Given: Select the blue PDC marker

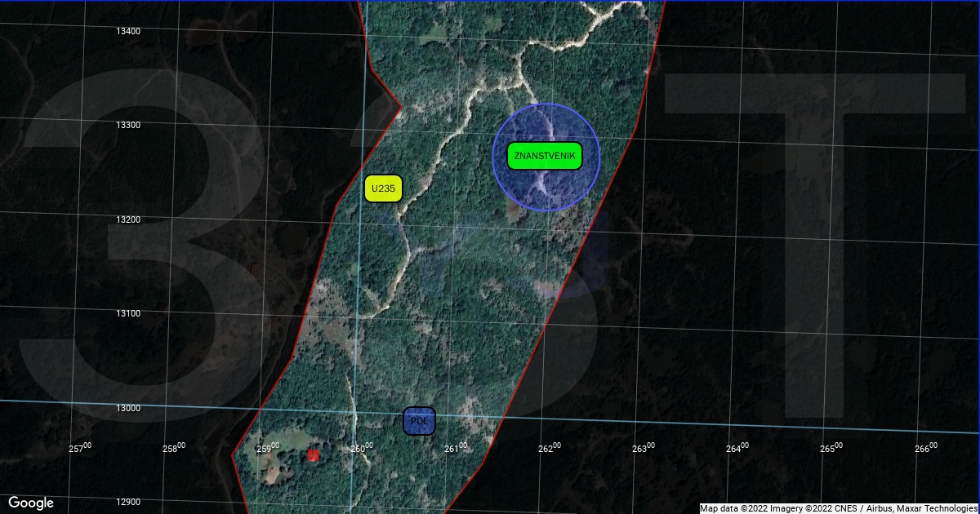Looking at the screenshot, I should click(x=420, y=421).
